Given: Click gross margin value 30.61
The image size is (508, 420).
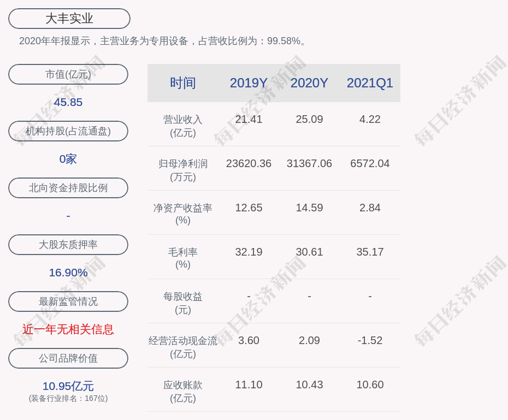Looking at the screenshot, I should [x=309, y=252].
